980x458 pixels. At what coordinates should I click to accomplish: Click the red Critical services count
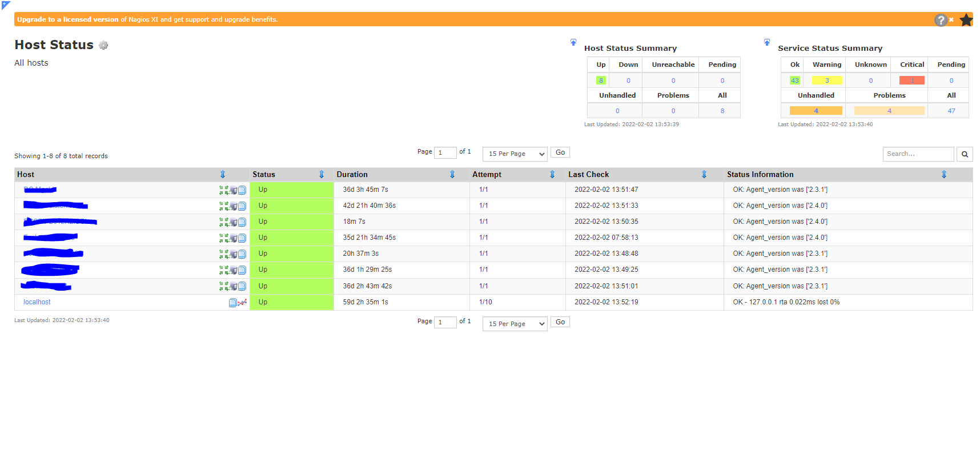[911, 81]
